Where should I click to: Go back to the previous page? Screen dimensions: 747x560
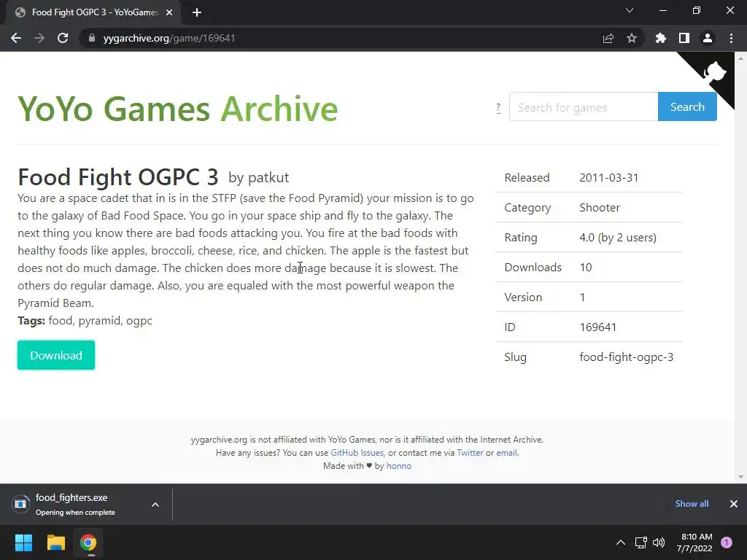coord(16,38)
